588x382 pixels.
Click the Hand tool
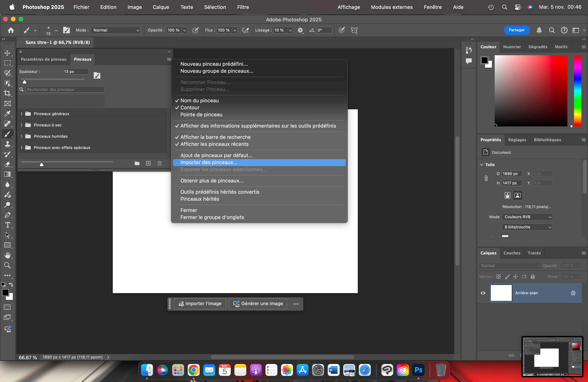click(x=7, y=255)
